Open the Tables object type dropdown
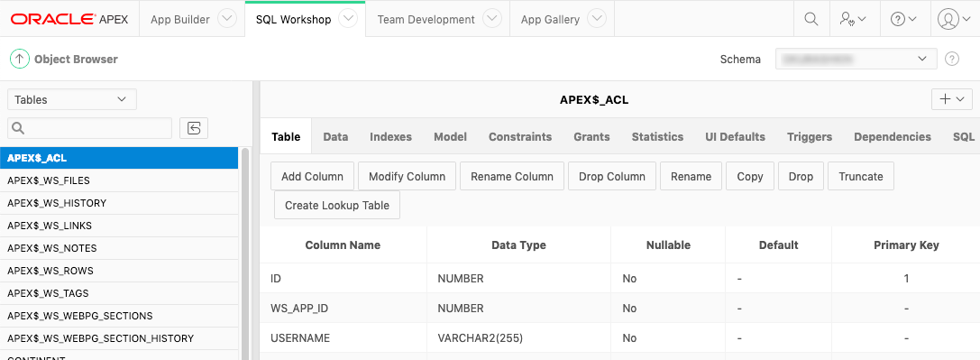980x360 pixels. coord(72,99)
